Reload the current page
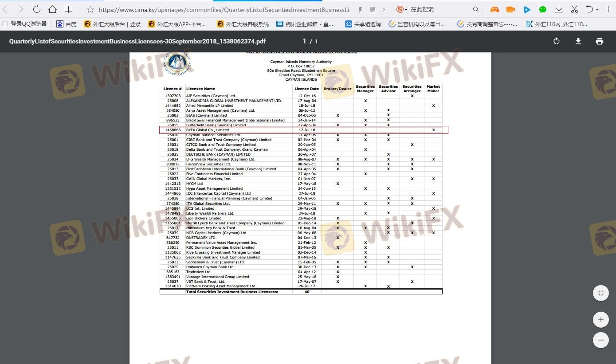 (x=37, y=9)
